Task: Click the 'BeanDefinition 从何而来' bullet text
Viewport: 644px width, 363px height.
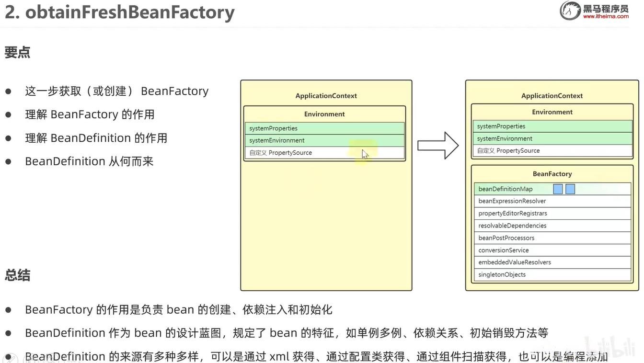Action: click(x=89, y=161)
